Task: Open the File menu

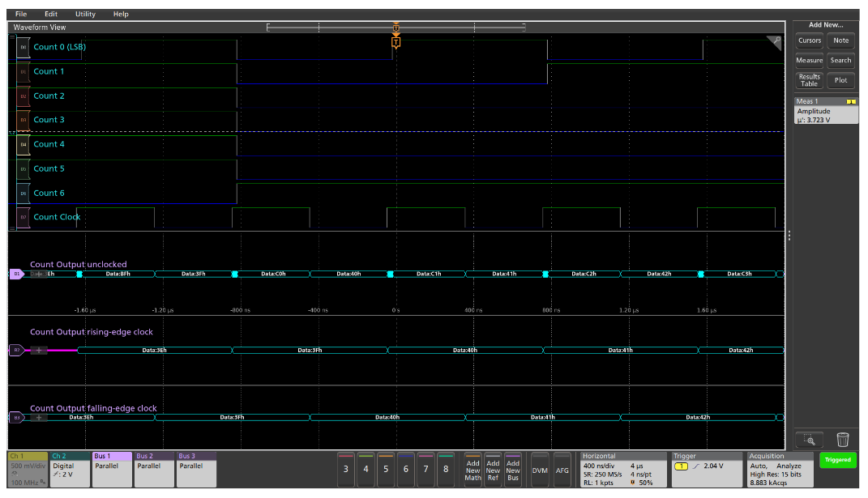Action: tap(20, 14)
